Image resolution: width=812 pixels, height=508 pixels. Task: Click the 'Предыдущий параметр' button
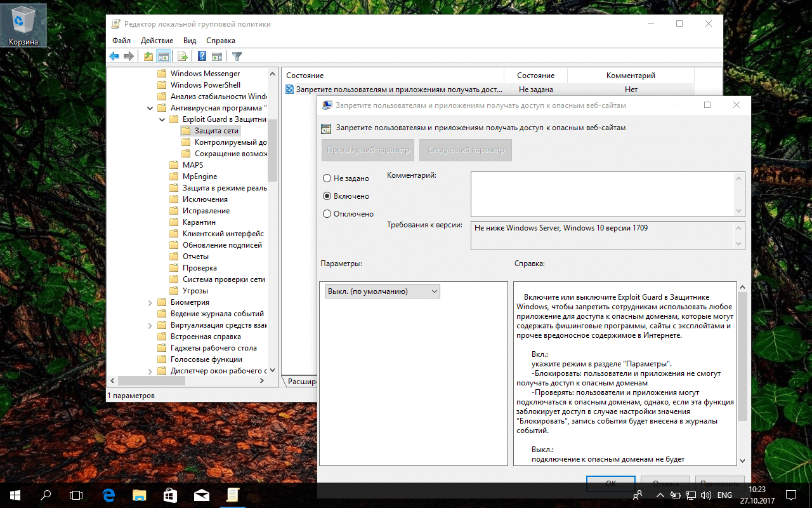pyautogui.click(x=367, y=150)
